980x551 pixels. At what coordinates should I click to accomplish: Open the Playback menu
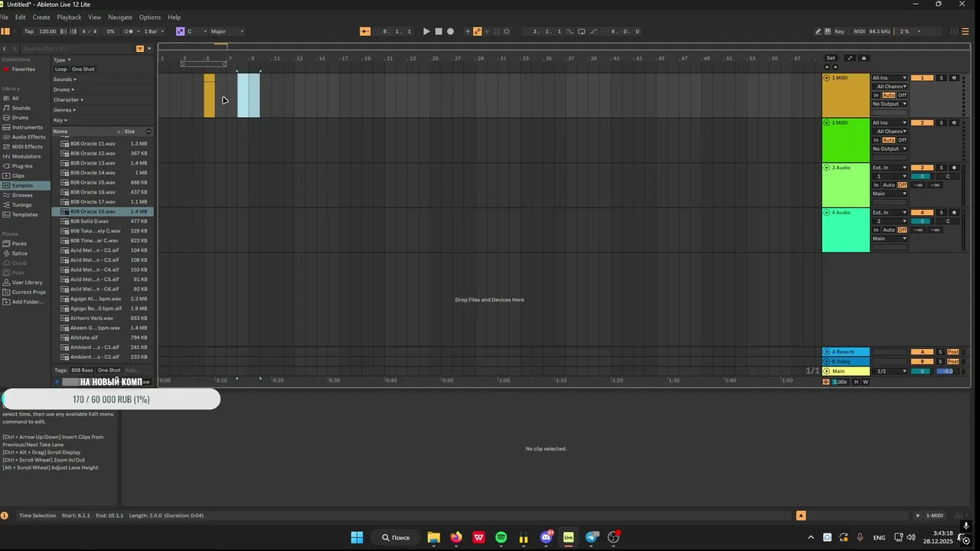[x=69, y=17]
